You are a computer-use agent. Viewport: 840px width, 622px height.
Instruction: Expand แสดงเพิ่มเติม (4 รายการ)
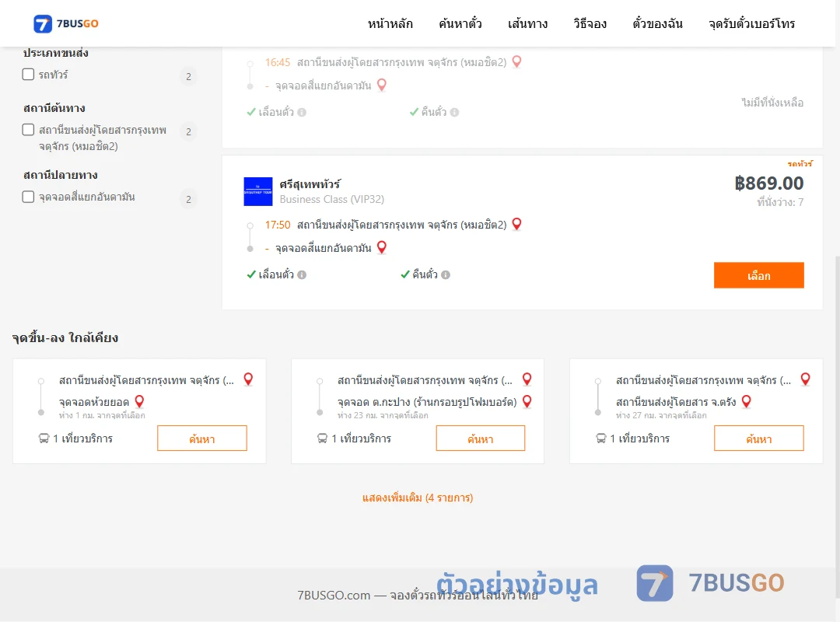tap(418, 498)
